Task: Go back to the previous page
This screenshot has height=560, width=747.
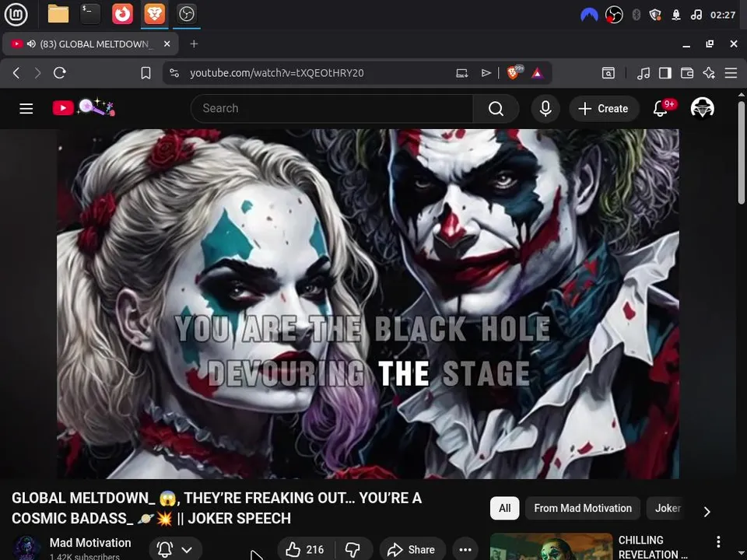Action: click(x=16, y=73)
